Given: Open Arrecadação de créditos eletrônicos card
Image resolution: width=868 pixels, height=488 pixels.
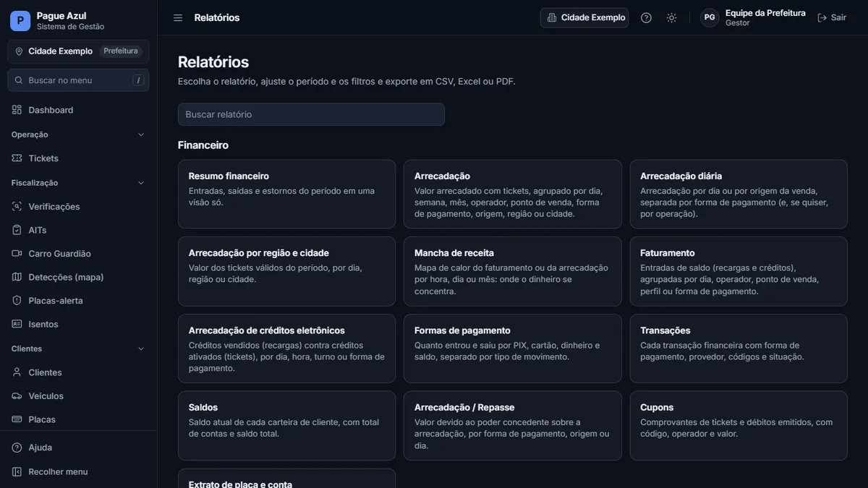Looking at the screenshot, I should (x=286, y=348).
